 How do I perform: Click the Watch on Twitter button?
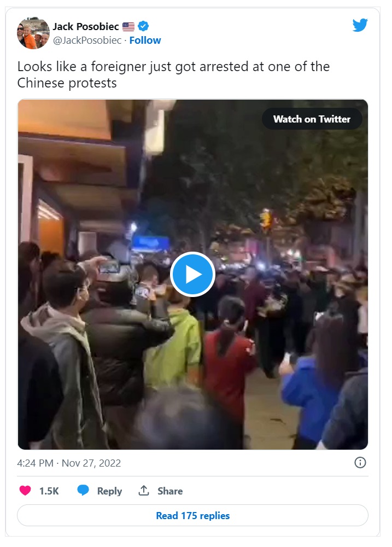tap(312, 119)
